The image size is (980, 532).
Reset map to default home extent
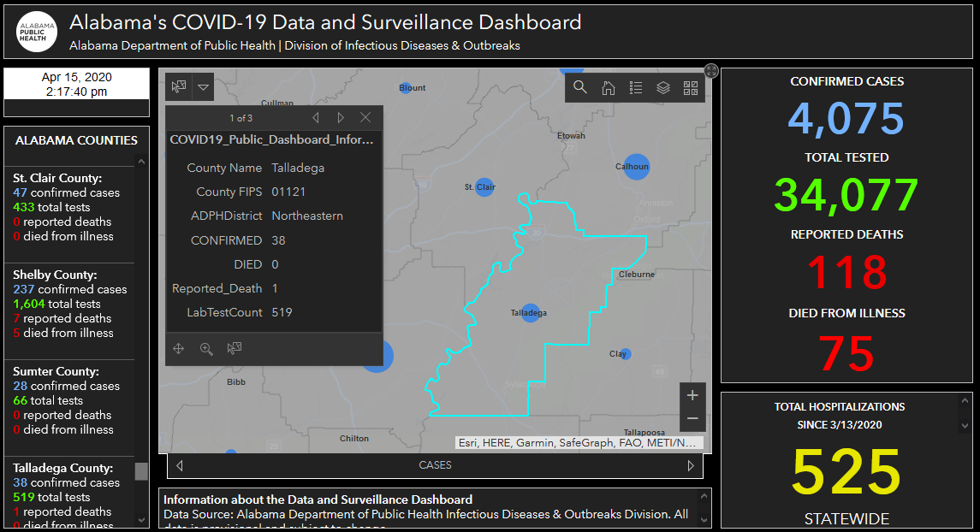pyautogui.click(x=608, y=87)
